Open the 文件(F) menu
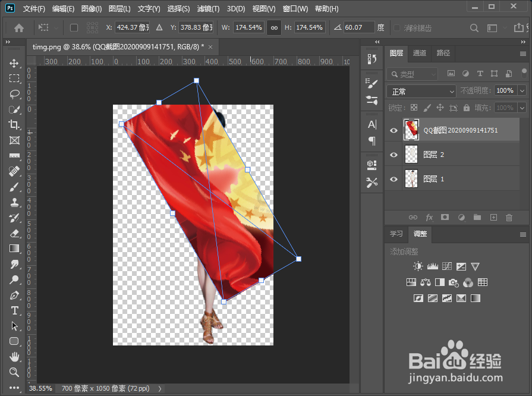Viewport: 532px width, 396px height. tap(34, 9)
